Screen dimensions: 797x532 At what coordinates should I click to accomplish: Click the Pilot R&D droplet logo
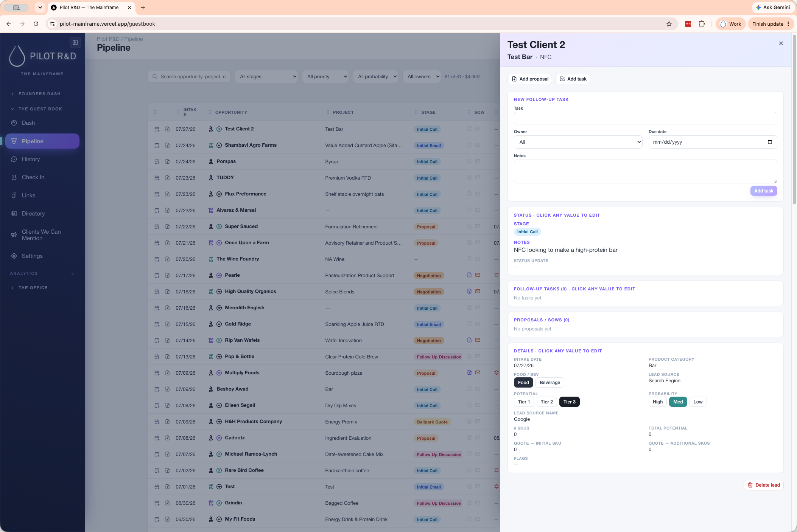click(x=17, y=56)
